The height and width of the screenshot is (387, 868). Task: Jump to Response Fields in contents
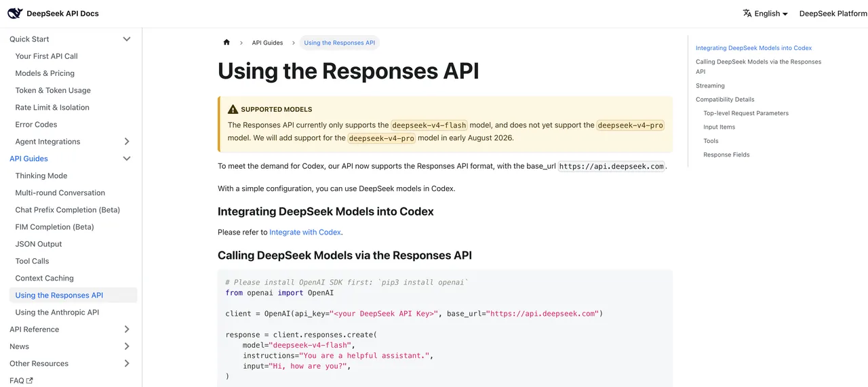pyautogui.click(x=726, y=155)
